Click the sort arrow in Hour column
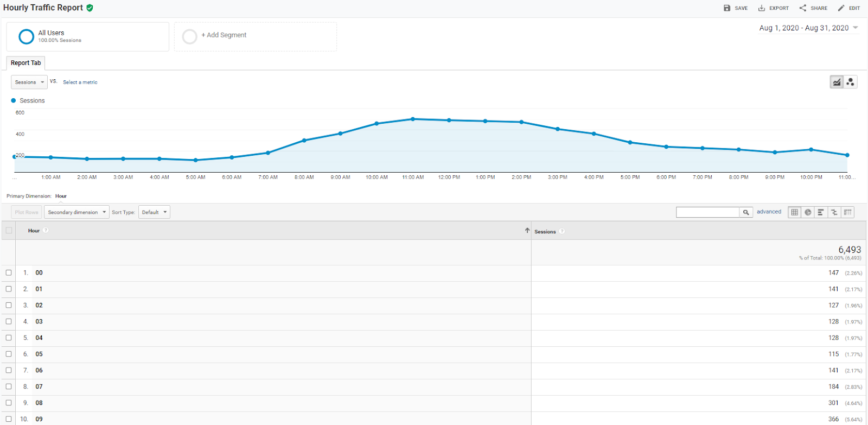This screenshot has width=868, height=425. coord(527,230)
